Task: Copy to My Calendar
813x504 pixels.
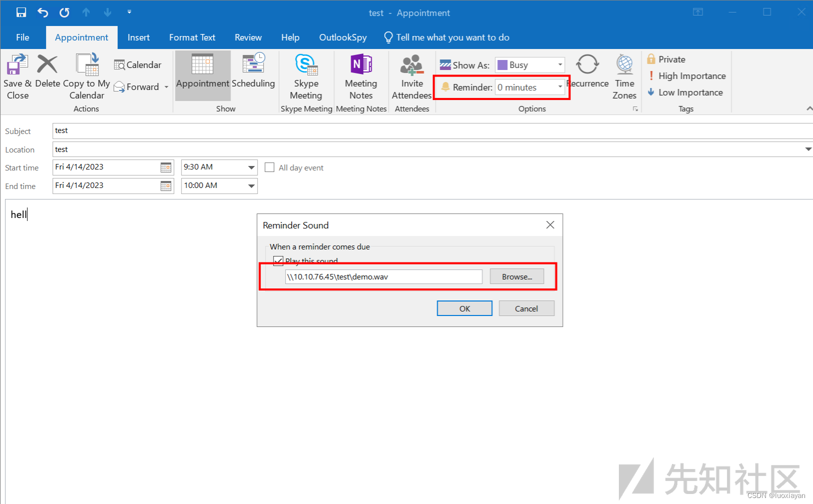Action: [x=87, y=77]
